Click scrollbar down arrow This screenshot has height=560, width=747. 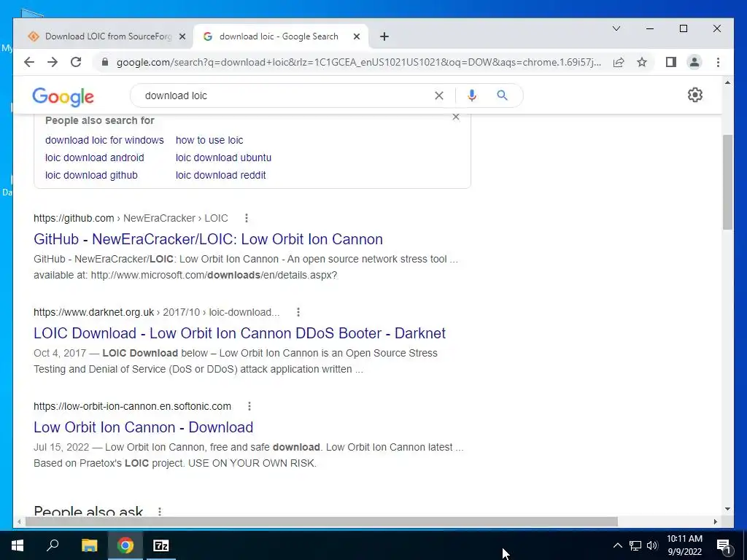(x=727, y=509)
